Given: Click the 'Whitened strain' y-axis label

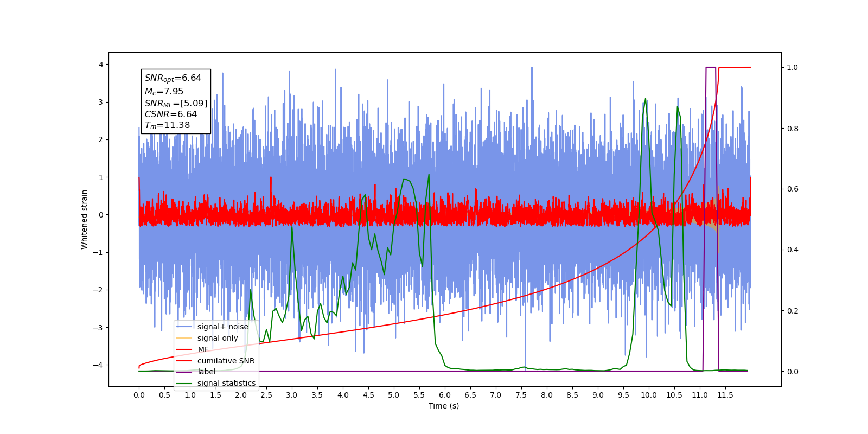Looking at the screenshot, I should [x=84, y=219].
